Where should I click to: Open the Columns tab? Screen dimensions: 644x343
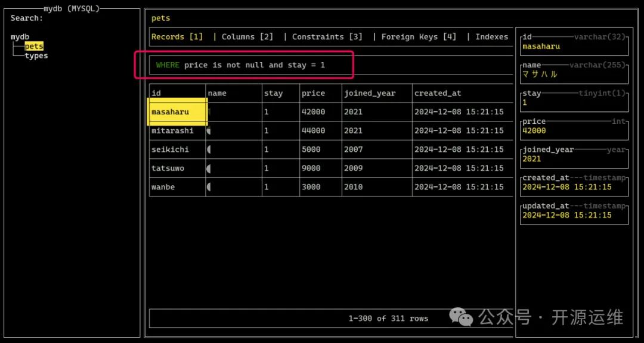(x=247, y=37)
